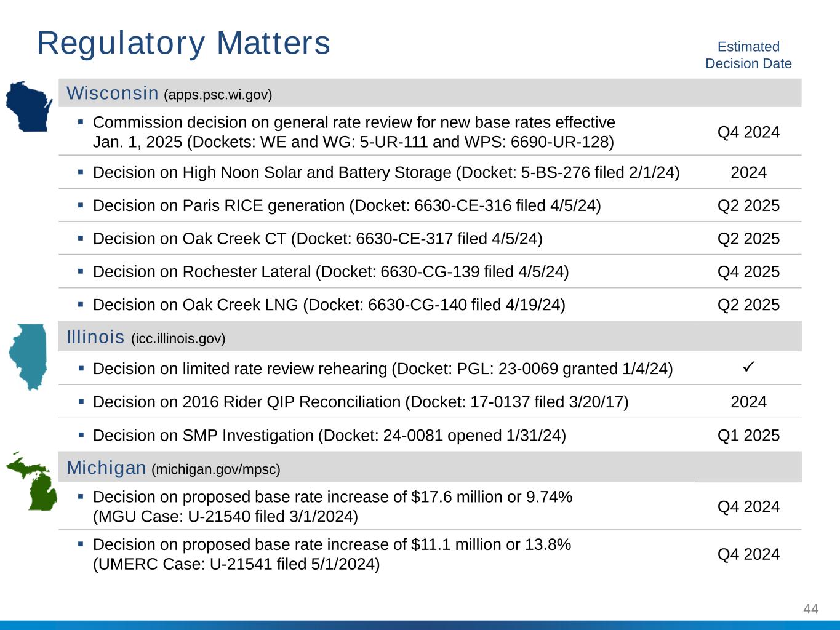Viewport: 840px width, 630px height.
Task: Select the Illinois section header
Action: coord(96,337)
